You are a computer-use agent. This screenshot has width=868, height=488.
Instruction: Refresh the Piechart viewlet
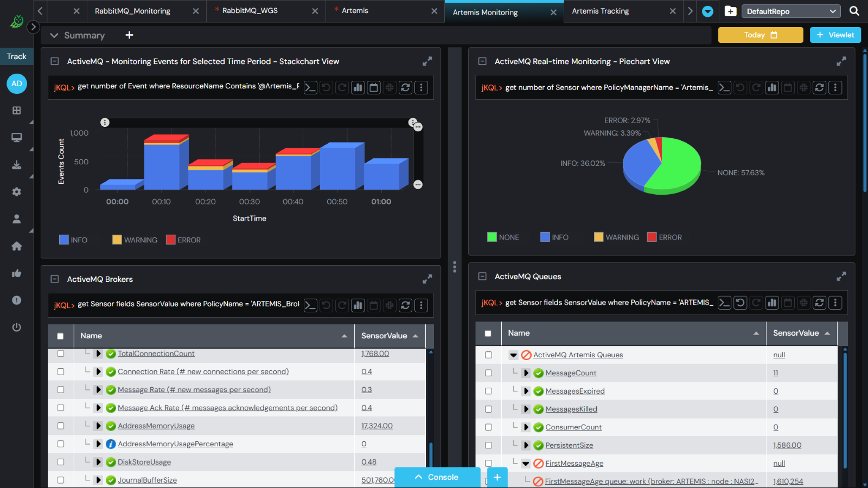click(x=819, y=87)
